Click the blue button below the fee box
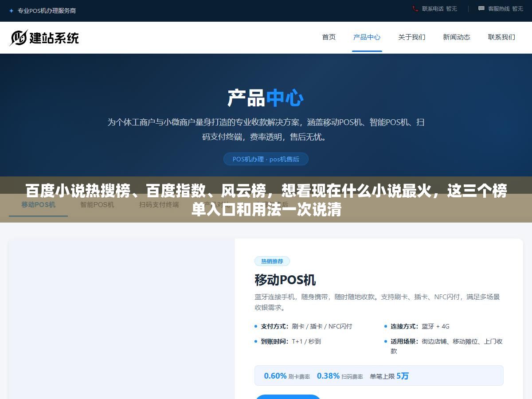Viewport: 532px width, 399px height. point(288,397)
